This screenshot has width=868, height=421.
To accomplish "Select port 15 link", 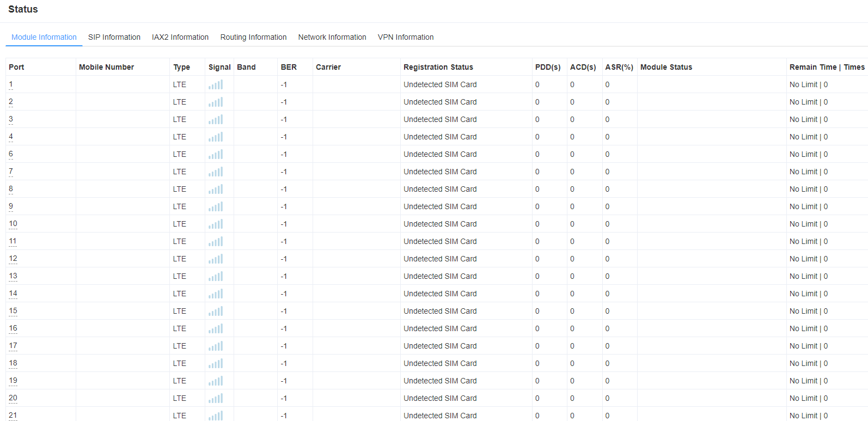I will pos(13,311).
